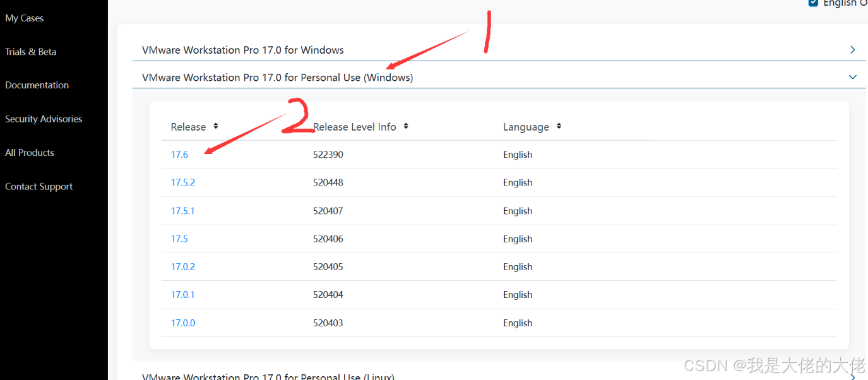The image size is (868, 380).
Task: Click release level info 520404
Action: 328,295
